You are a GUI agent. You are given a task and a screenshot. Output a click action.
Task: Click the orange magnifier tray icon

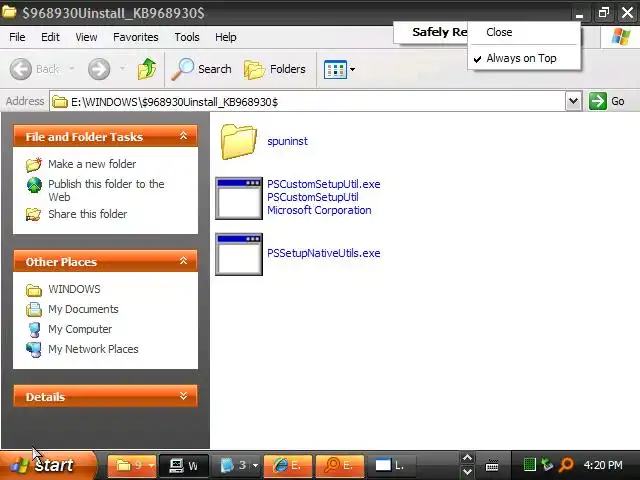tap(566, 464)
